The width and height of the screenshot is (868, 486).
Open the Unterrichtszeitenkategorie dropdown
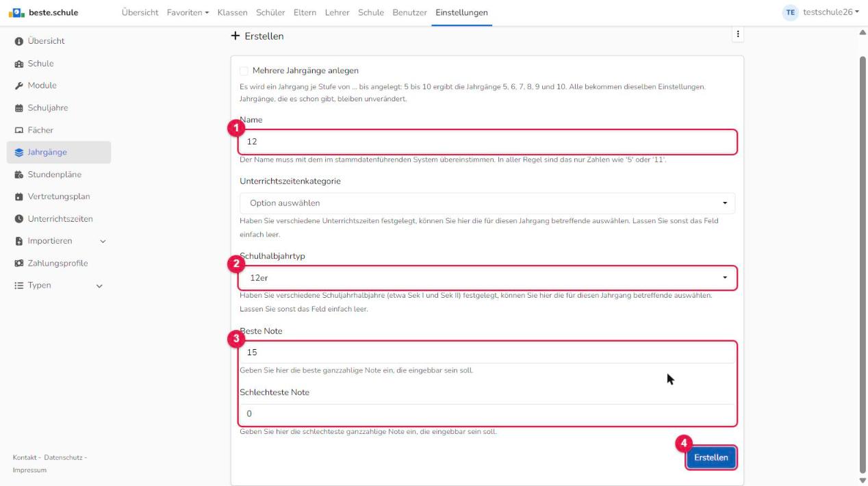(487, 203)
